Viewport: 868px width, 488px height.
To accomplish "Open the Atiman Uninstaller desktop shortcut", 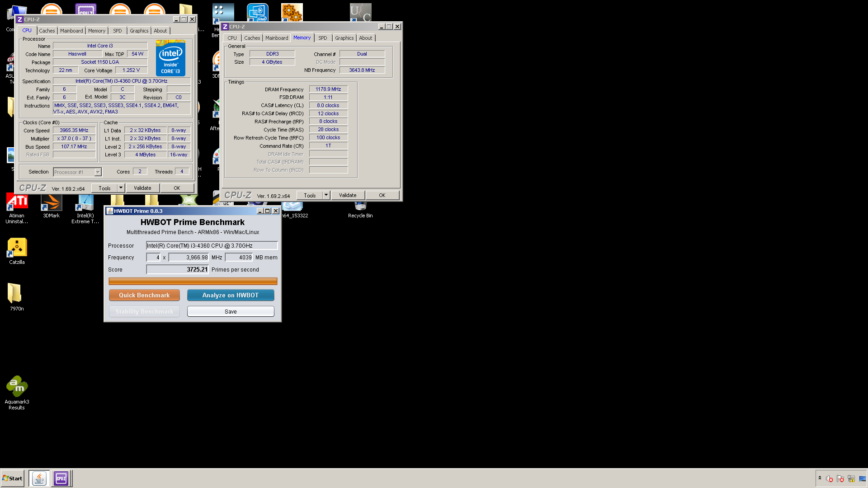I will point(17,208).
